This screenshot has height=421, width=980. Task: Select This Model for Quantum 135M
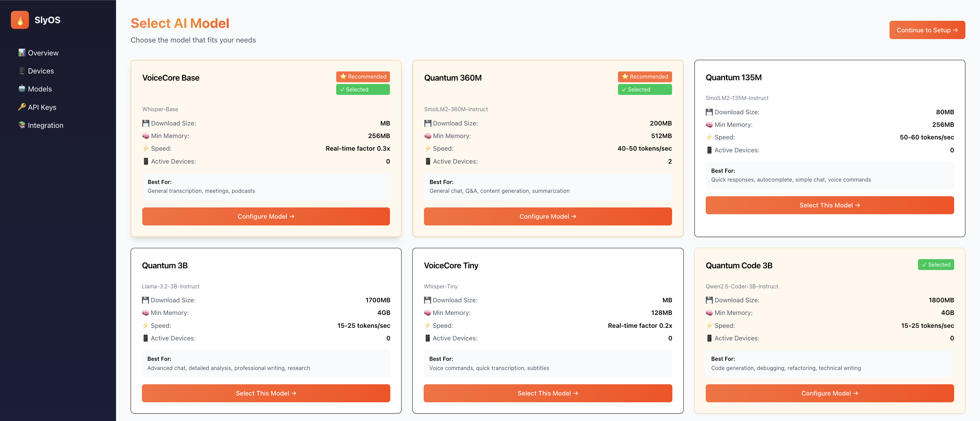point(830,205)
